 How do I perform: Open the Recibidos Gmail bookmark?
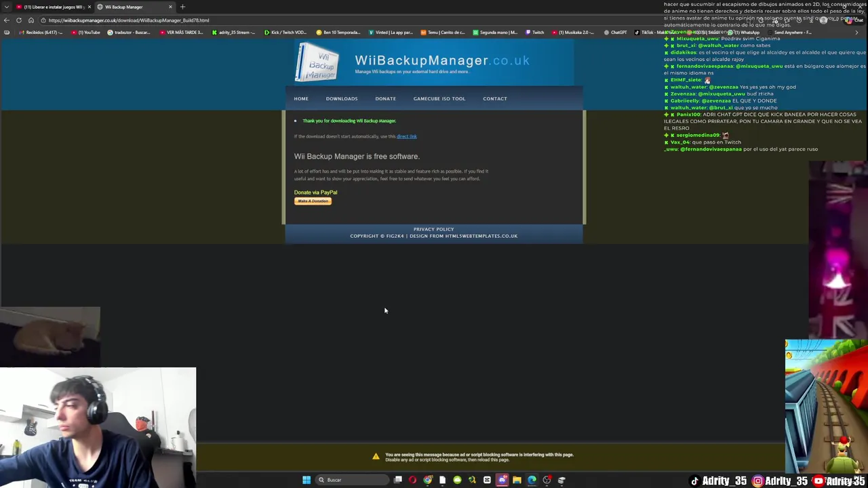click(41, 33)
